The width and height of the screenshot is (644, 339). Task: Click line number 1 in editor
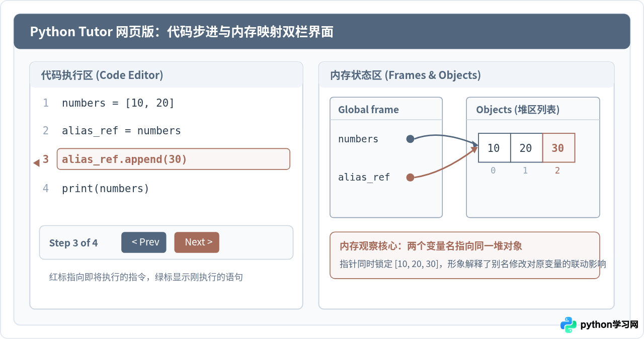46,103
